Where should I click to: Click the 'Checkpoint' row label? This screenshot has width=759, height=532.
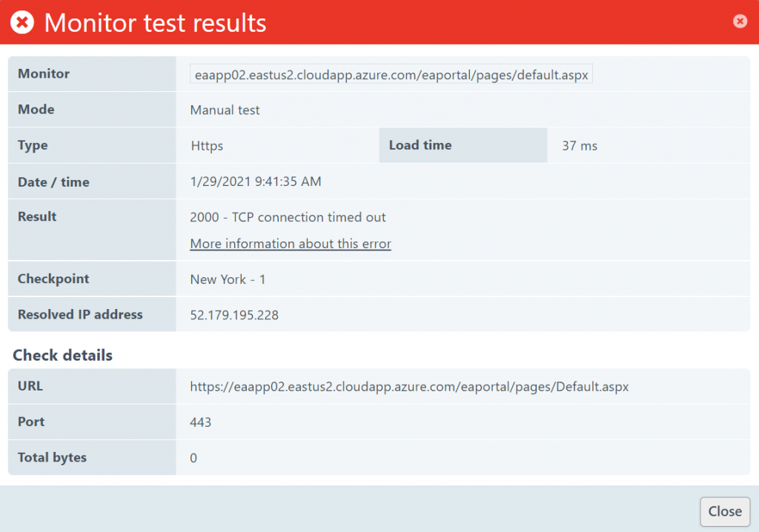click(x=53, y=279)
